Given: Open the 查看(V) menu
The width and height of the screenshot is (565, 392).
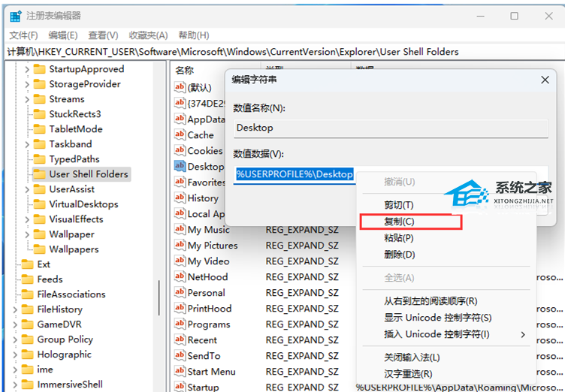Looking at the screenshot, I should (x=103, y=35).
